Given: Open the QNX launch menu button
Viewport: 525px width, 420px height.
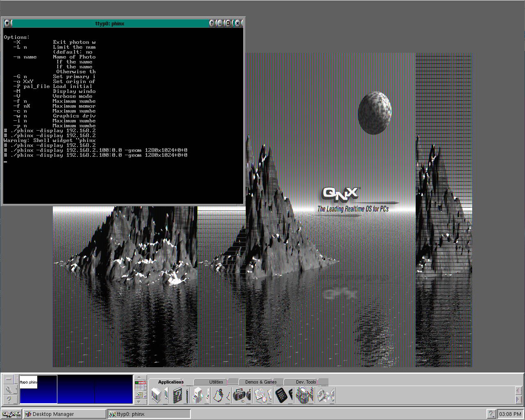Looking at the screenshot, I should pos(11,414).
